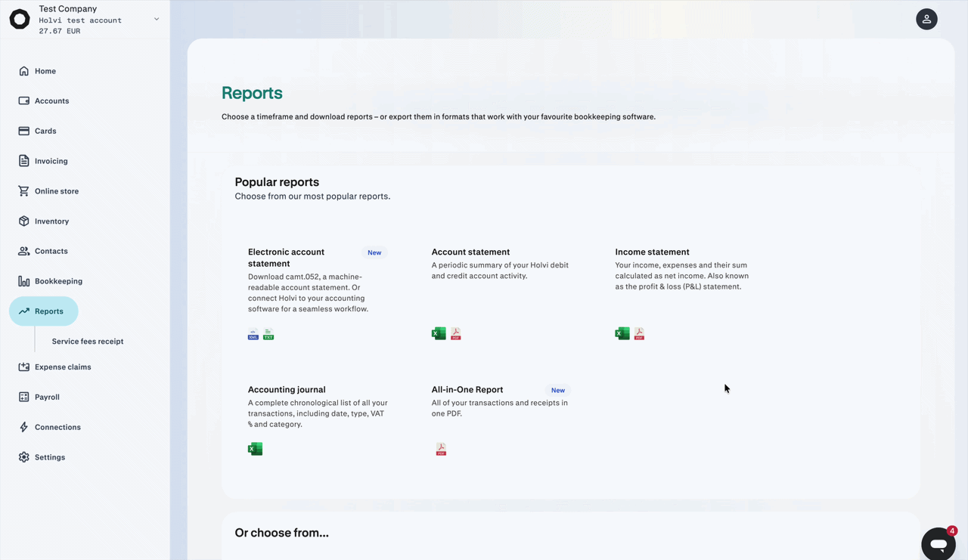Download Account statement as Excel
The image size is (968, 560).
click(439, 334)
